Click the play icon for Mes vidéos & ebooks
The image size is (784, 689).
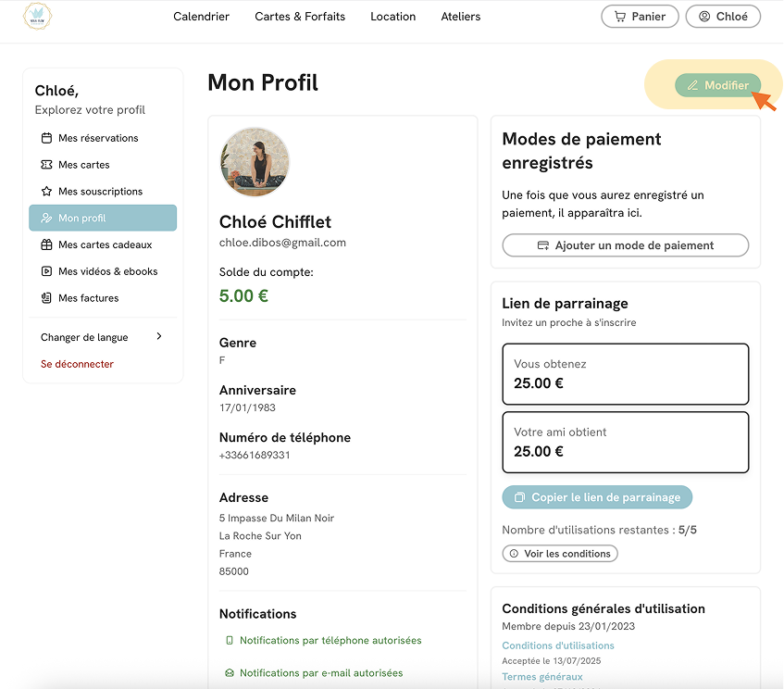(46, 271)
